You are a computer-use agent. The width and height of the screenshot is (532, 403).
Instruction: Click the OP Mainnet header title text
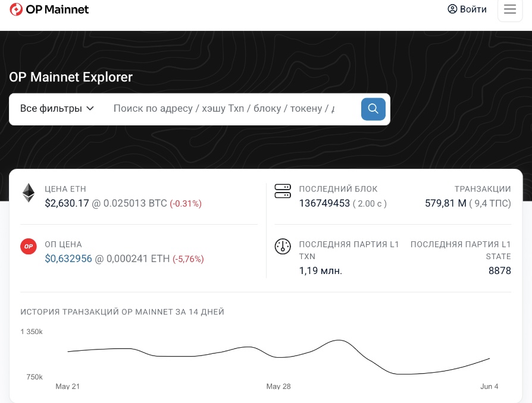coord(57,10)
